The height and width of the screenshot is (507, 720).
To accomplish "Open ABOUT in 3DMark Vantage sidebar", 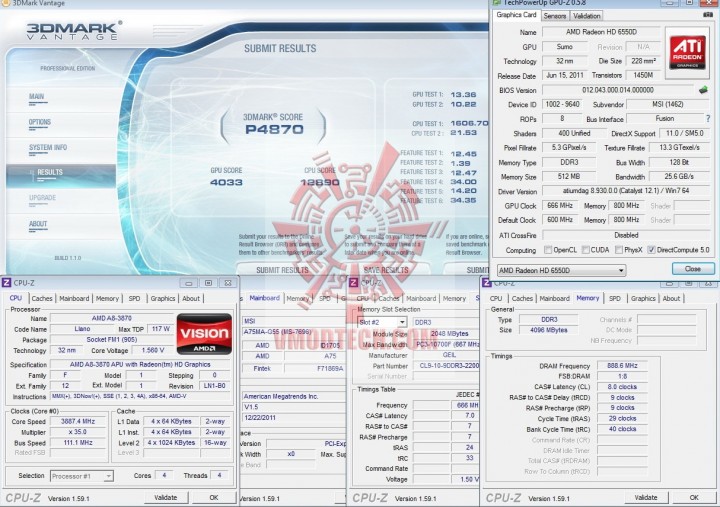I will (x=38, y=224).
